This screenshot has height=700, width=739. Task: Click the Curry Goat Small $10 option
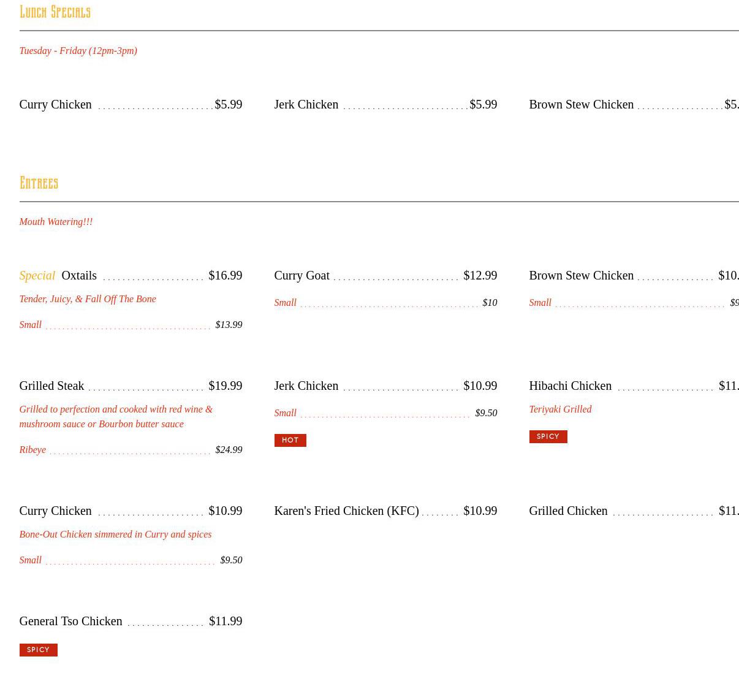click(x=385, y=303)
